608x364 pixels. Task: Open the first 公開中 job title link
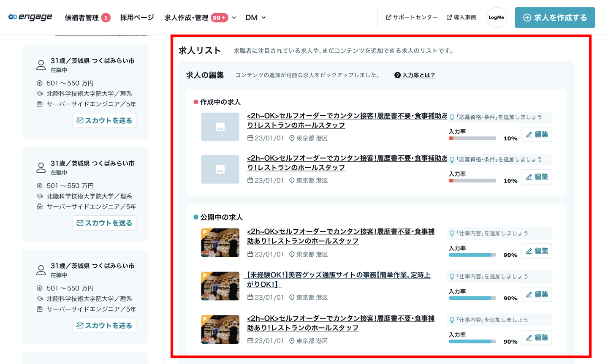[x=341, y=236]
